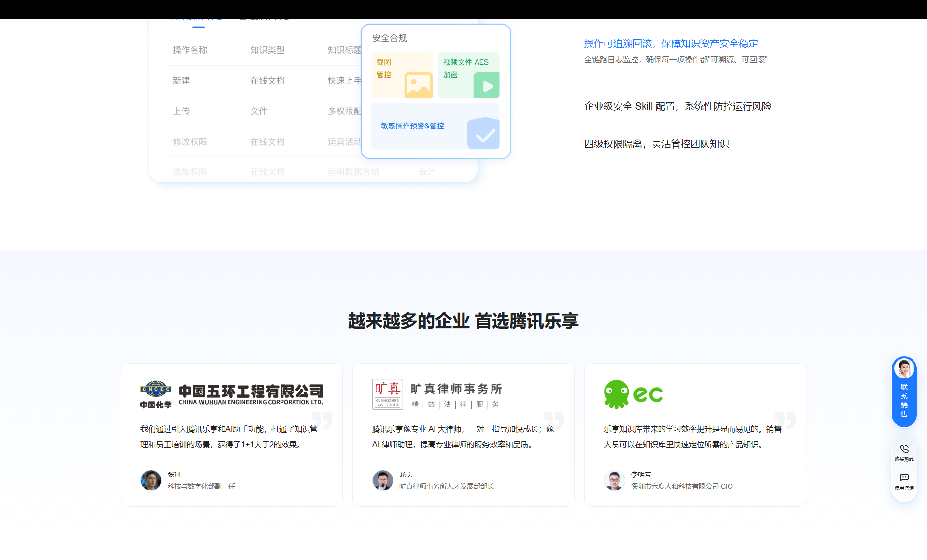Click the 全链路日志监控 description text

pyautogui.click(x=676, y=60)
